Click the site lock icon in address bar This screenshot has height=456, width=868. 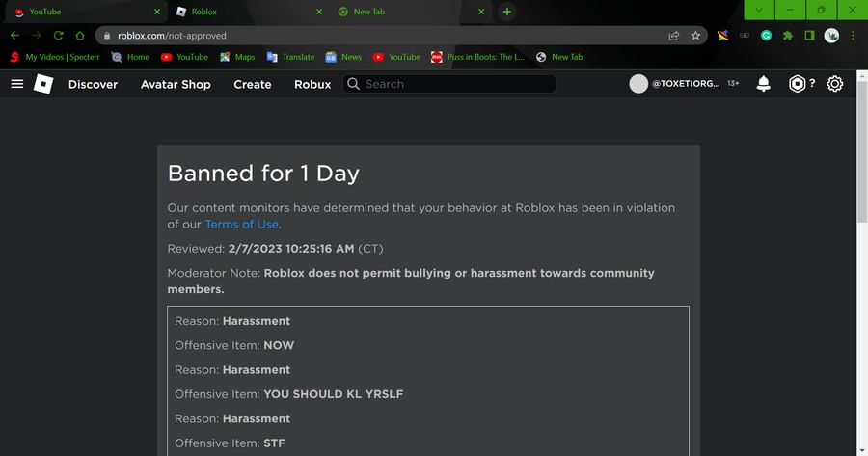107,36
